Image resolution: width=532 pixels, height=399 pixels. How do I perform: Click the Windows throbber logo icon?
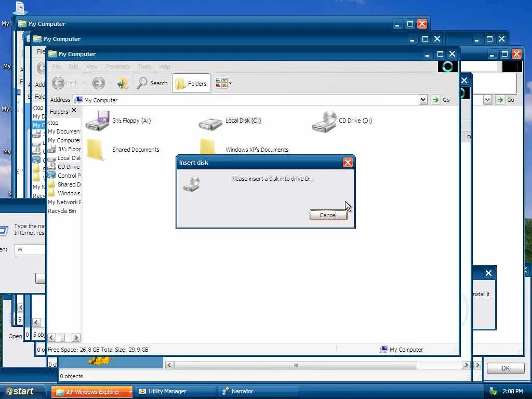pyautogui.click(x=447, y=66)
